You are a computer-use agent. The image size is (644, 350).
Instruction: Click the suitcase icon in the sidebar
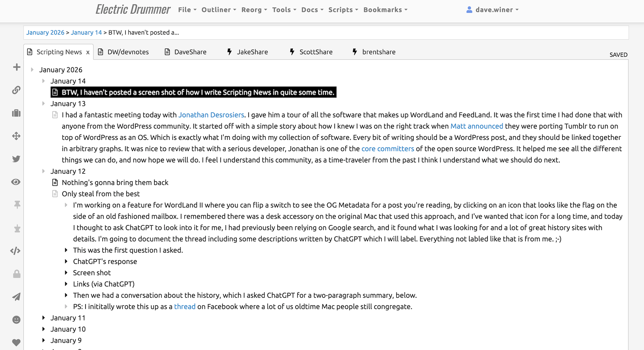click(x=16, y=113)
